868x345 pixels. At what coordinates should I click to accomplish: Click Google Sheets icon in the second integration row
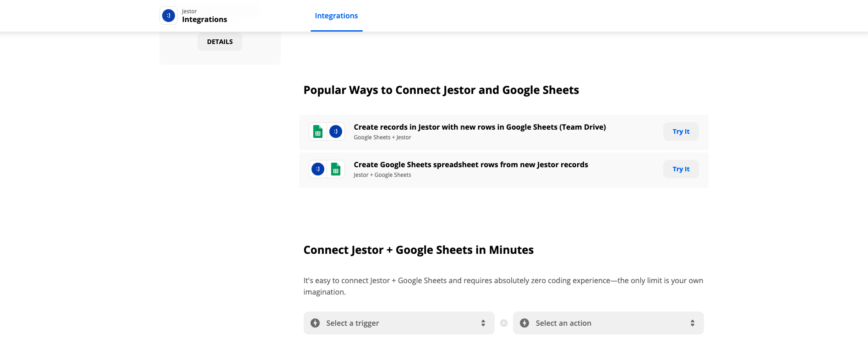[336, 169]
